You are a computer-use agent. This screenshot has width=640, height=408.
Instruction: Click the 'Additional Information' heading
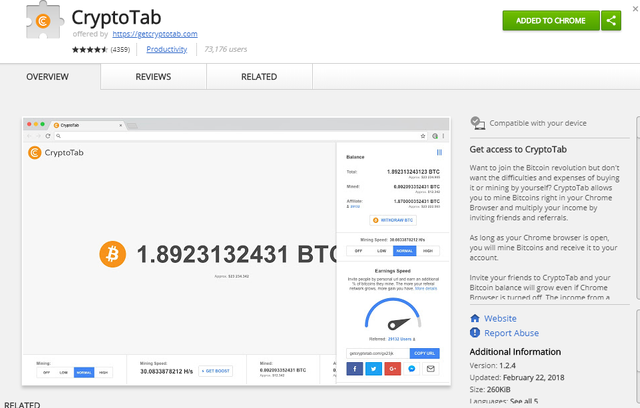[x=515, y=352]
